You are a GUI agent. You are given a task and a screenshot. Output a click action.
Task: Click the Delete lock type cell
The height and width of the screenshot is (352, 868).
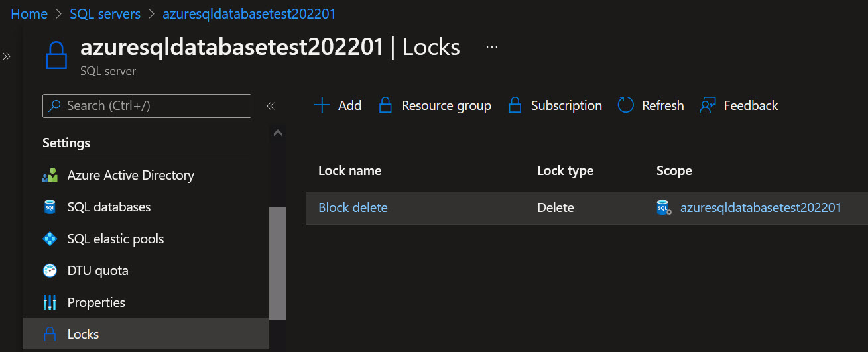click(555, 207)
